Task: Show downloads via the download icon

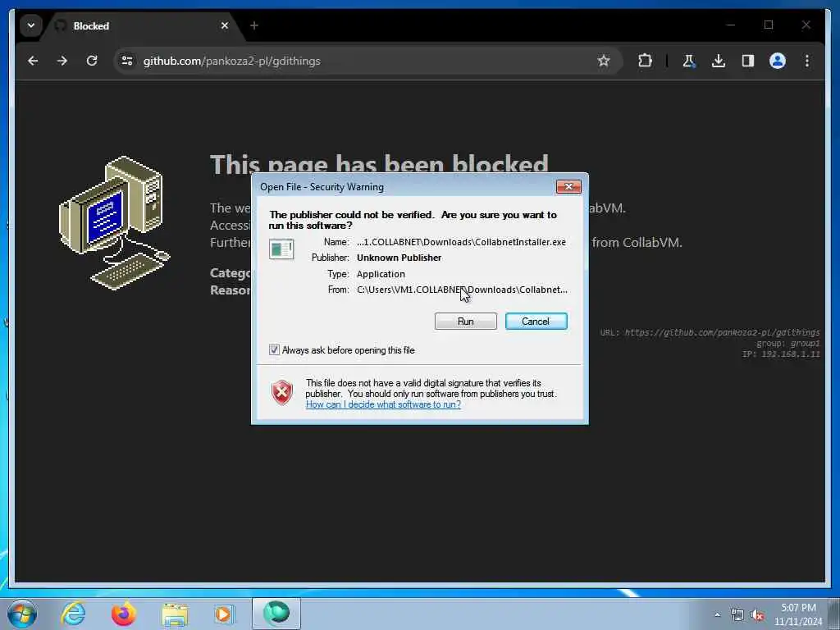Action: [x=719, y=61]
